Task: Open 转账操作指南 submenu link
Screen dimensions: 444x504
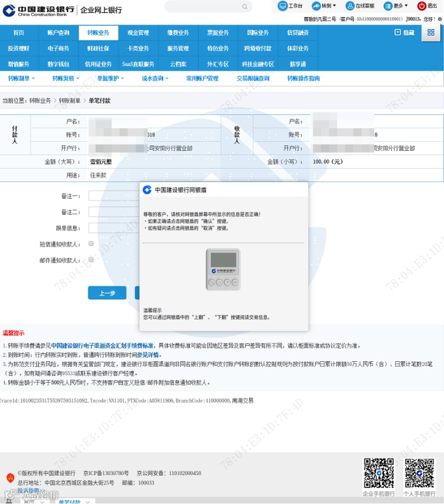Action: coord(304,78)
